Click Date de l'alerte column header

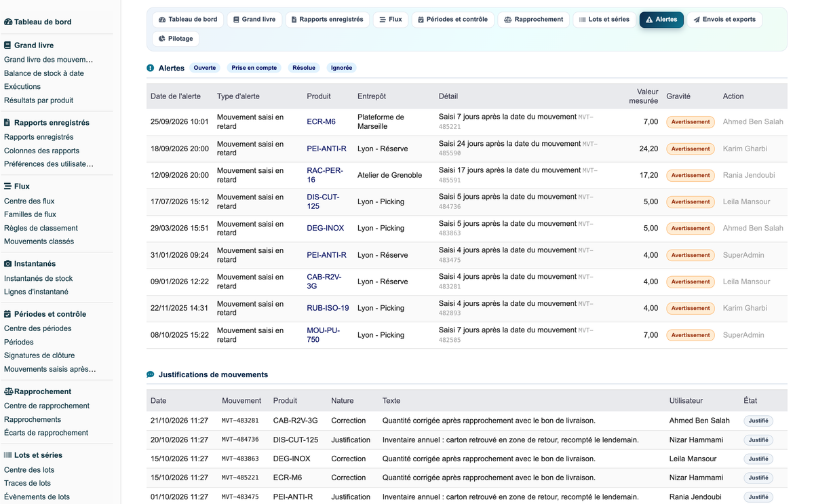coord(176,96)
